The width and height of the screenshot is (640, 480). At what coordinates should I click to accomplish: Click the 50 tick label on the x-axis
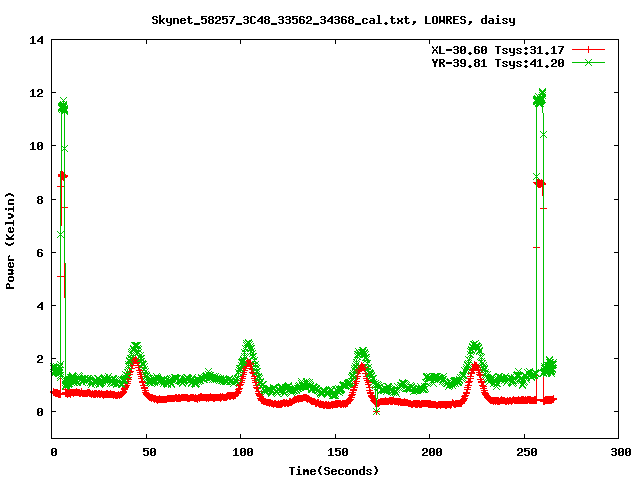(146, 452)
